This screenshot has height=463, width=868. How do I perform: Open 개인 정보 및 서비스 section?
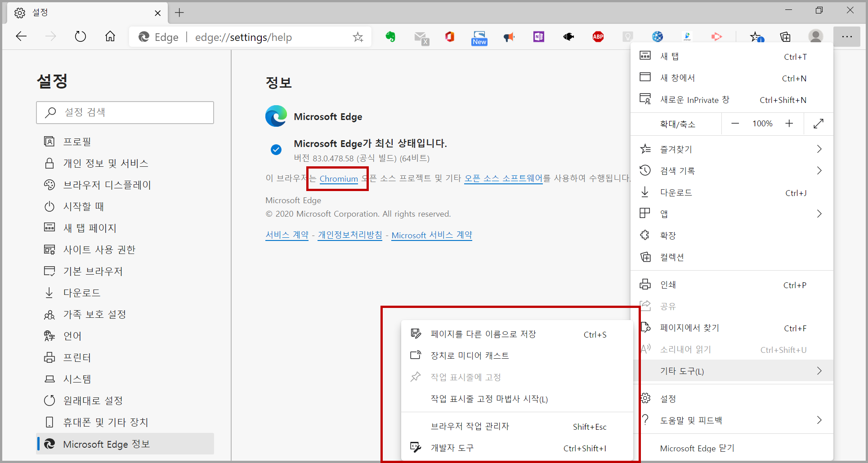coord(125,163)
